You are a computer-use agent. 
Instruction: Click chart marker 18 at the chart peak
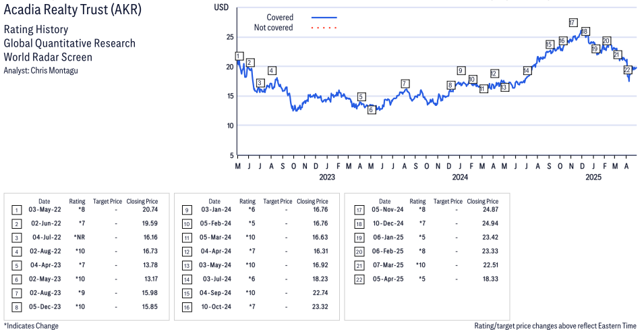[585, 31]
